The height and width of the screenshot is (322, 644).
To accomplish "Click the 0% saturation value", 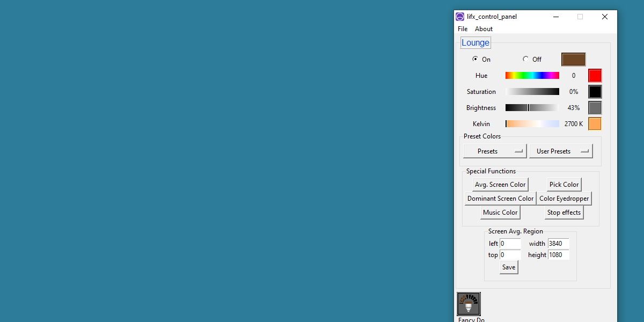I will [x=574, y=92].
